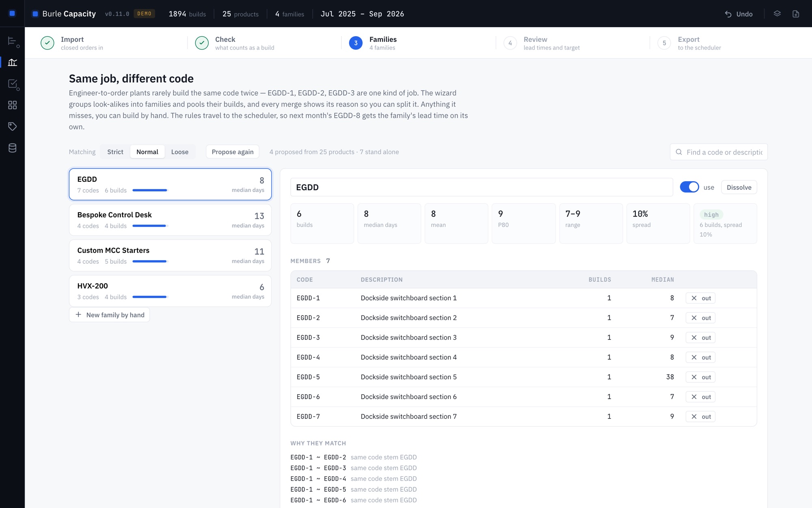Click the EGDD card progress bar
This screenshot has width=812, height=508.
(150, 190)
